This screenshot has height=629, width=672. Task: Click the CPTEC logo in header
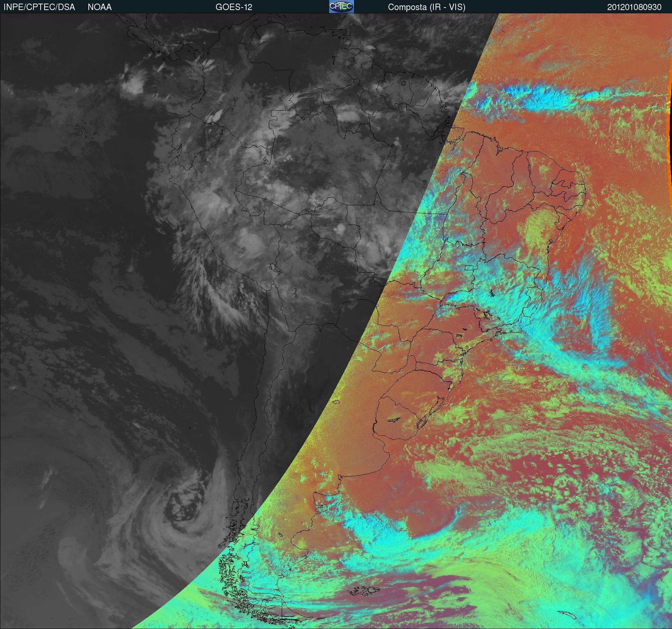[x=341, y=6]
